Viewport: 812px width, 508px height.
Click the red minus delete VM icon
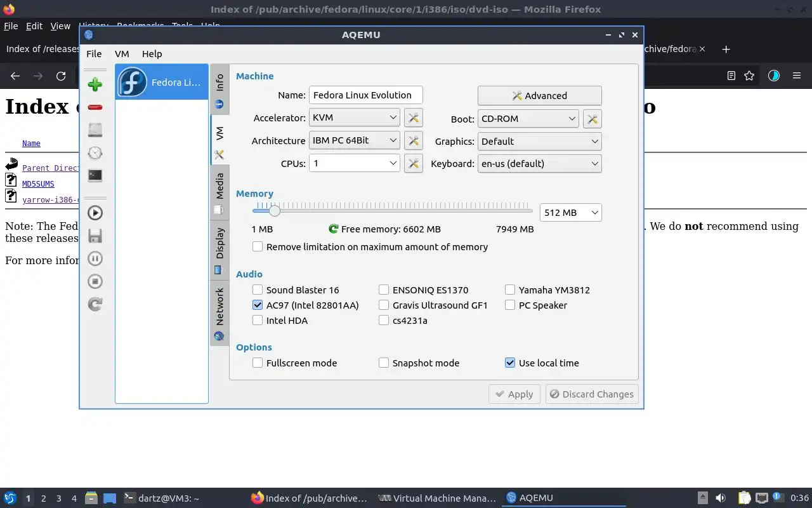[95, 107]
